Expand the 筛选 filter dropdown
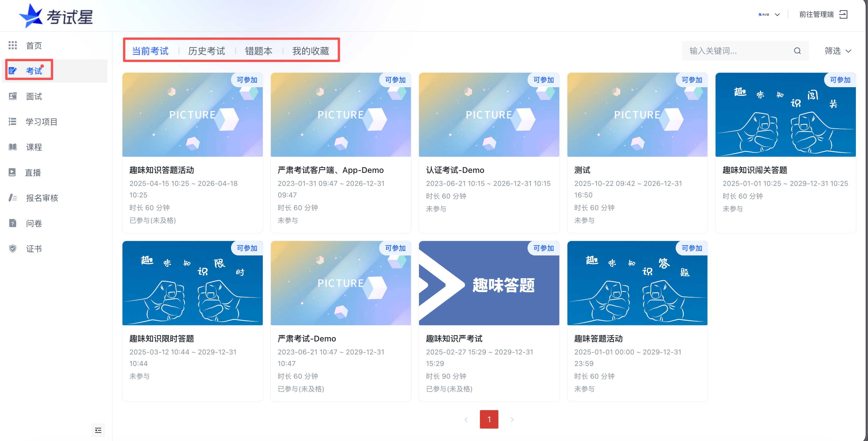The image size is (868, 441). click(x=838, y=51)
